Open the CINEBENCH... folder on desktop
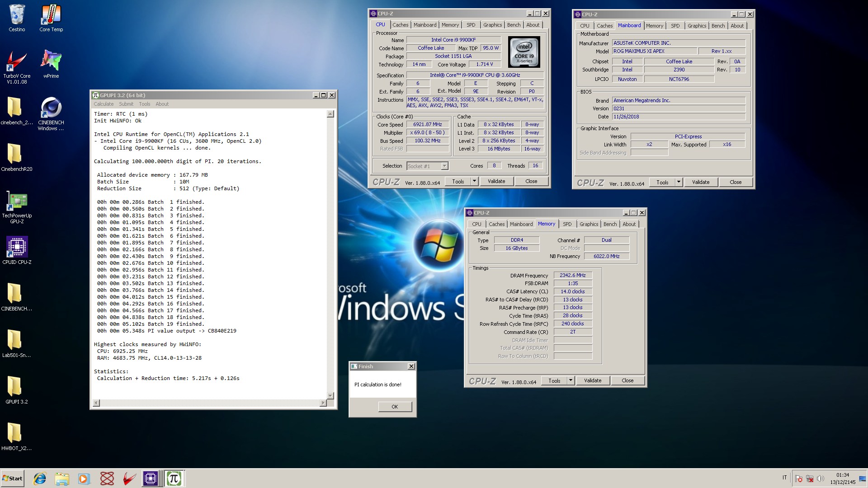868x488 pixels. pyautogui.click(x=17, y=297)
